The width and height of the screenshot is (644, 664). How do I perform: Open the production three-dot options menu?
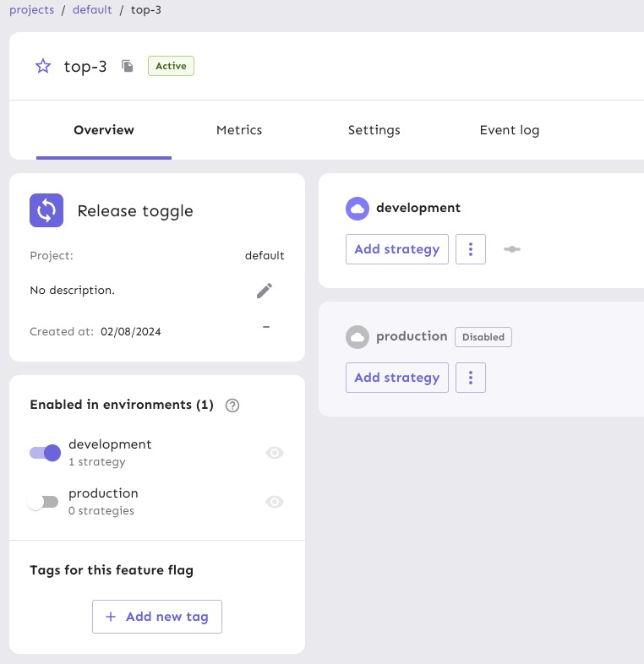coord(471,378)
